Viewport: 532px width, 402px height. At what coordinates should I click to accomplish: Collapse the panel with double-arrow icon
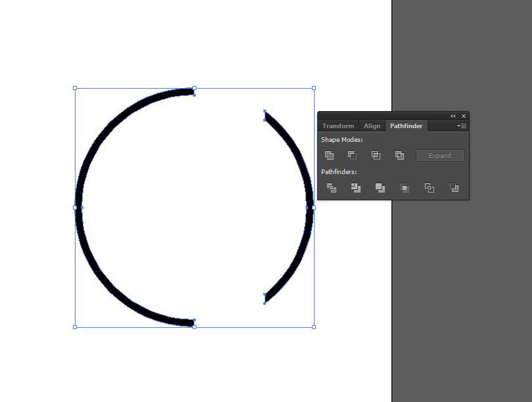click(x=453, y=116)
